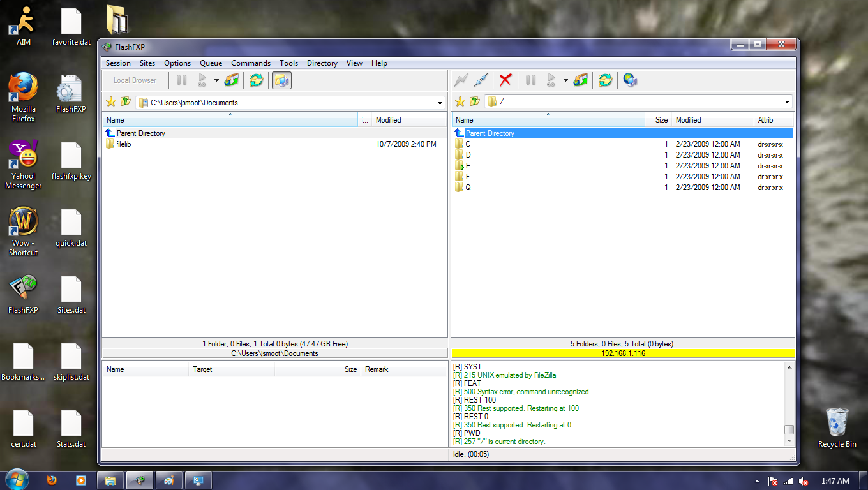
Task: Click the yellow 192.168.1.116 status bar
Action: click(623, 353)
